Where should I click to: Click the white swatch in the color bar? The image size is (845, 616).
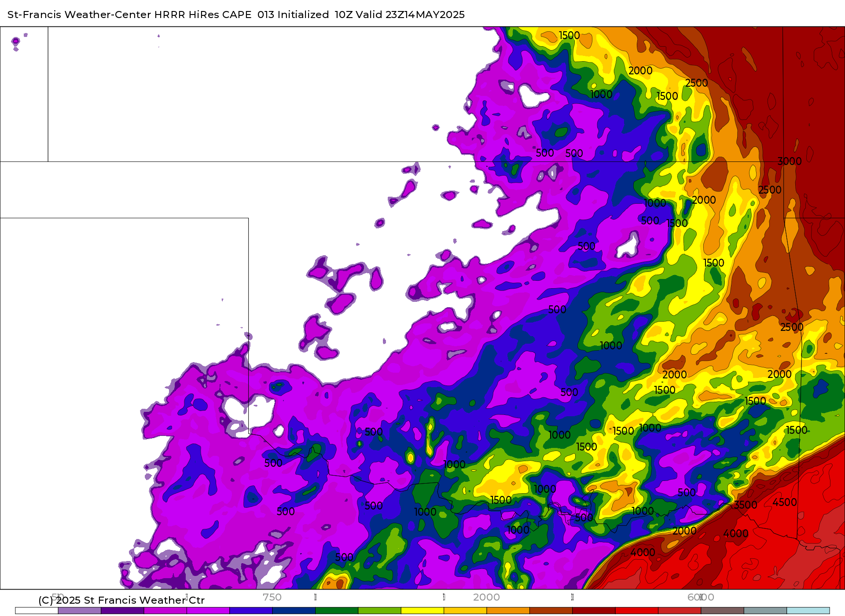(x=37, y=611)
